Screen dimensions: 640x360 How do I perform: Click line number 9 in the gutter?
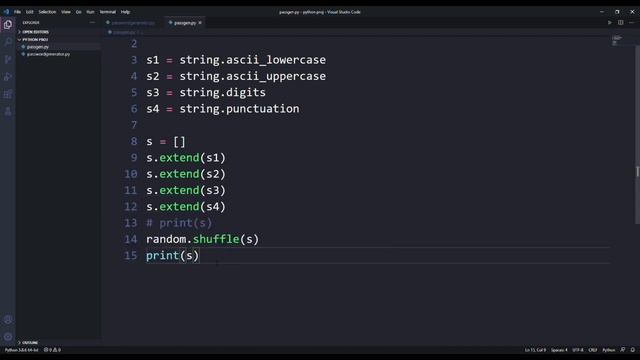point(134,158)
